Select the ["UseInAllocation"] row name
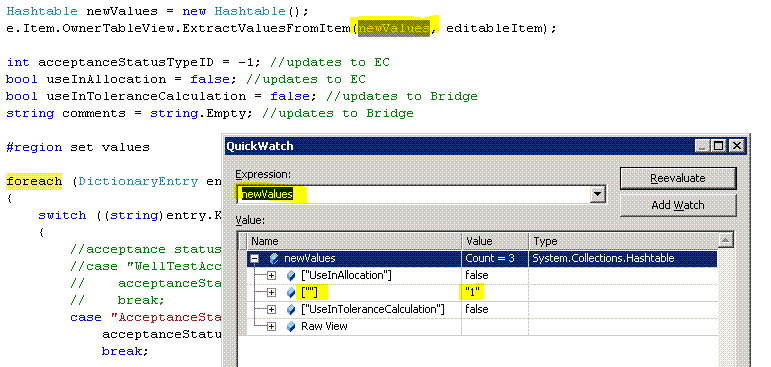 (x=345, y=275)
